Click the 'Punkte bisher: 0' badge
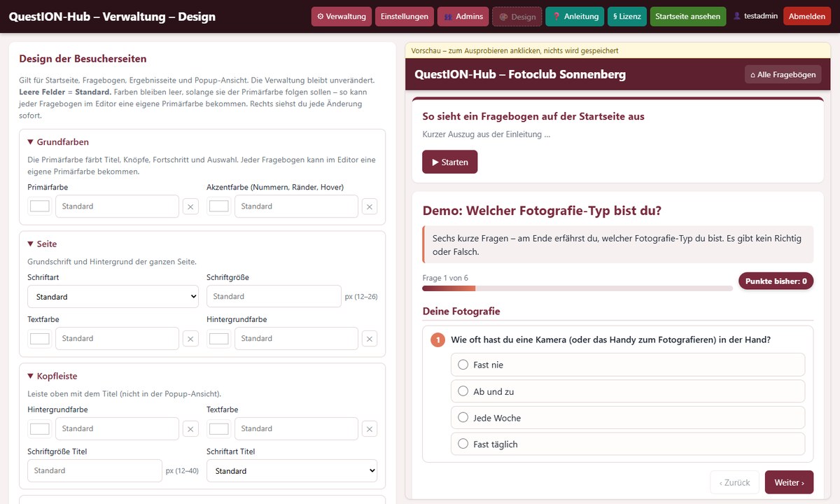 (776, 281)
